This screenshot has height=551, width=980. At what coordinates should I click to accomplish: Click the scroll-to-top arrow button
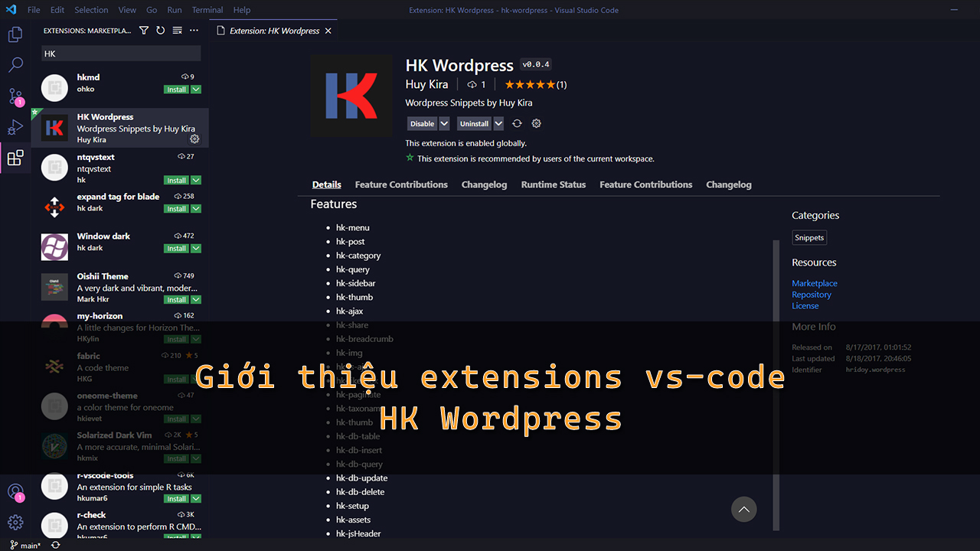coord(743,509)
